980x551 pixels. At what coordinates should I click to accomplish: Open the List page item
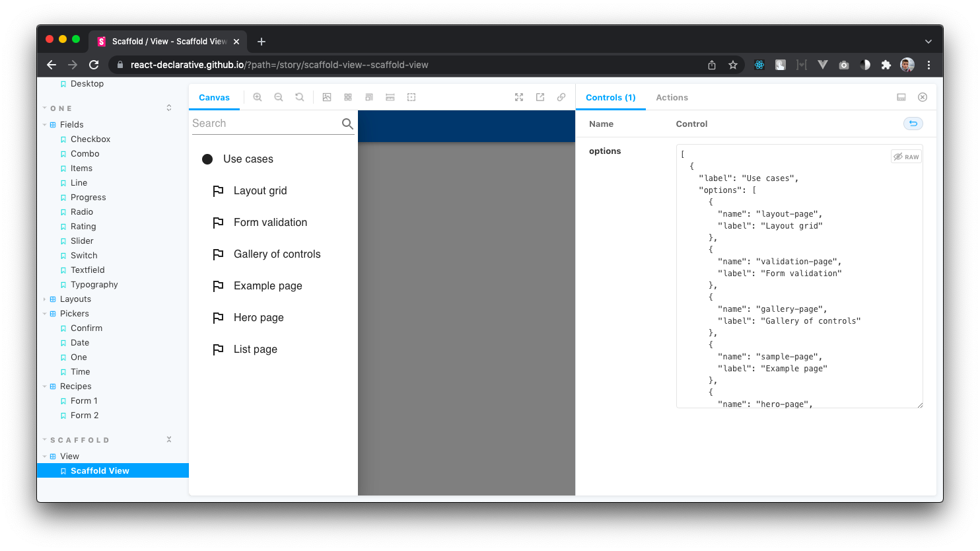click(x=273, y=349)
